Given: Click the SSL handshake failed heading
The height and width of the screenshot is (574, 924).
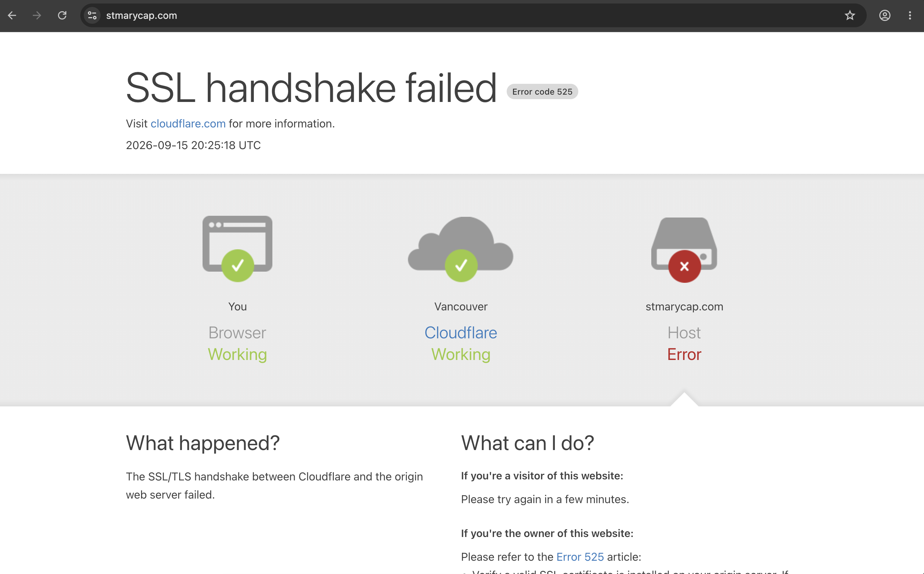Looking at the screenshot, I should pos(311,88).
